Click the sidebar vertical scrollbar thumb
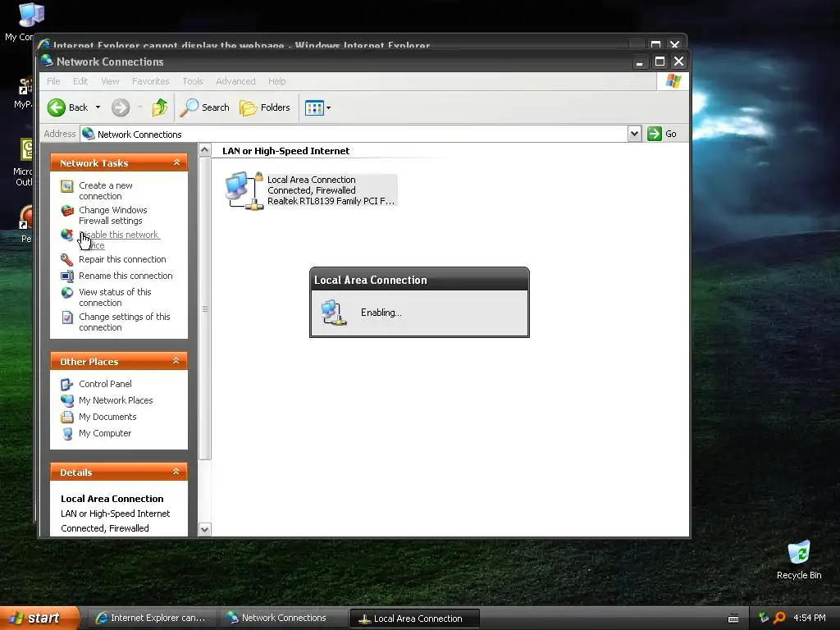The width and height of the screenshot is (840, 630). click(x=204, y=308)
